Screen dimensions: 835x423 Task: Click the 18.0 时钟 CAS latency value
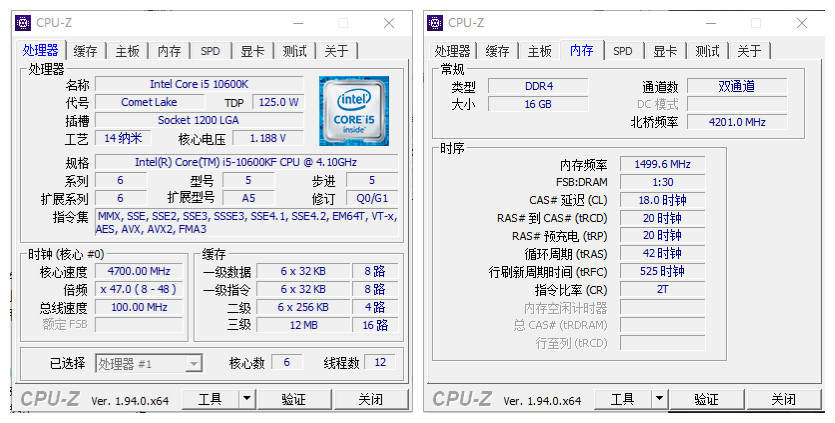coord(662,200)
